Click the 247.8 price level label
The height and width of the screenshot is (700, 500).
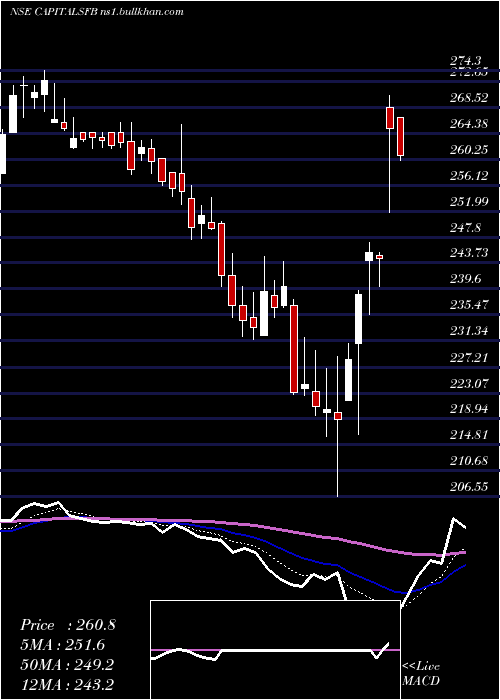(466, 228)
